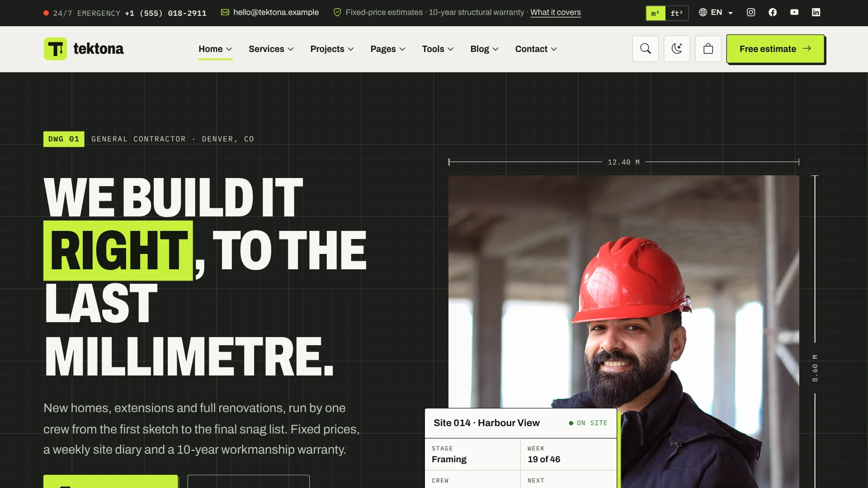868x488 pixels.
Task: Click the Framing stage value
Action: tap(449, 459)
